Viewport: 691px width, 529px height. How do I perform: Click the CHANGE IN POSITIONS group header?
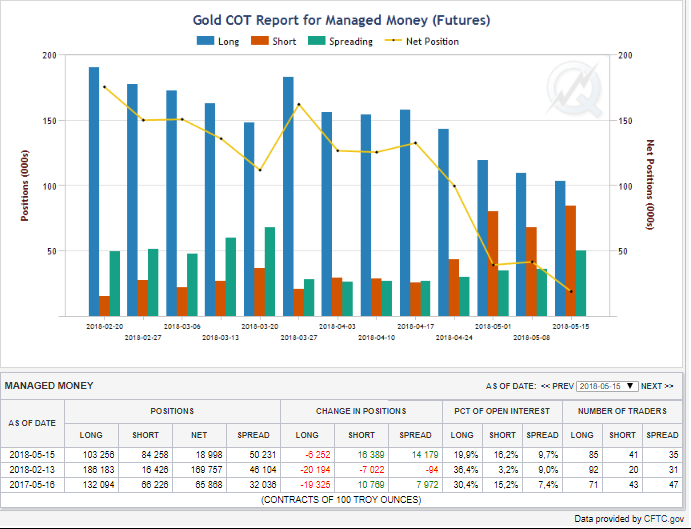(x=361, y=411)
